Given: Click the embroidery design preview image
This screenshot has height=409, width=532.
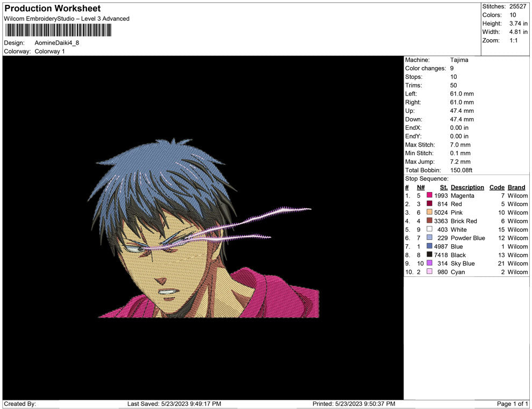Looking at the screenshot, I should (203, 228).
